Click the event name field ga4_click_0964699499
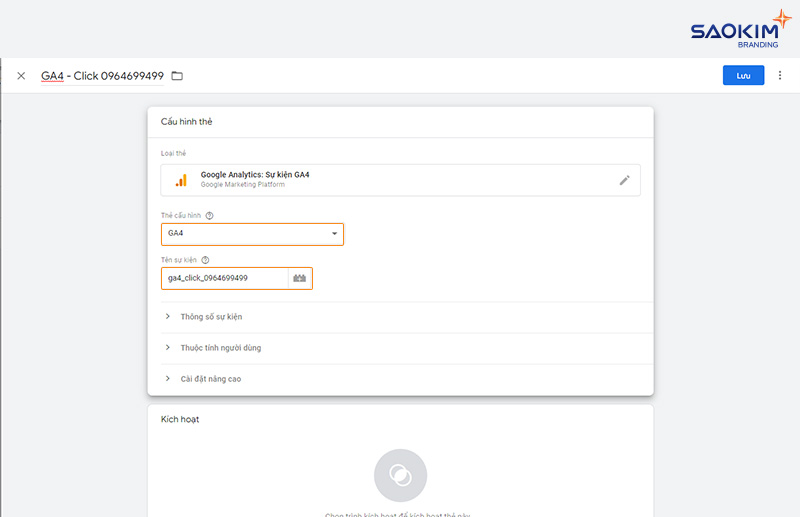The height and width of the screenshot is (517, 800). pyautogui.click(x=224, y=278)
